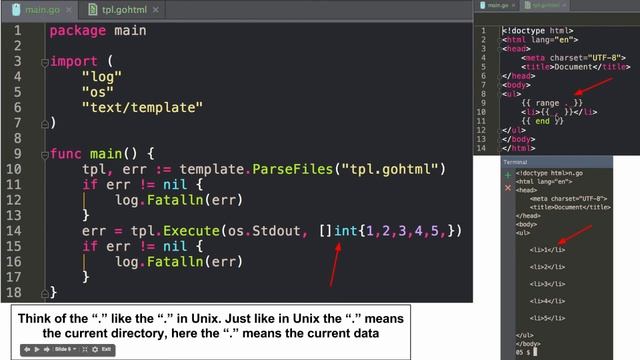Viewport: 640px width, 360px height.
Task: Click the <meta charset="UTF-8"> line in the right editor
Action: [573, 58]
